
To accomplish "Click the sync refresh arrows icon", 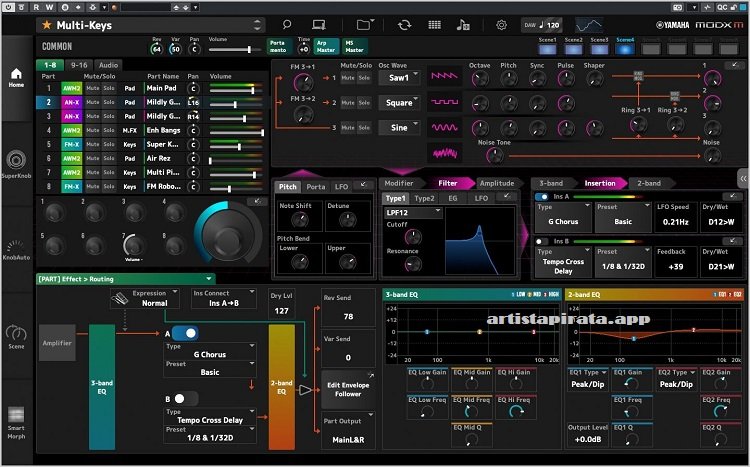I will tap(404, 25).
